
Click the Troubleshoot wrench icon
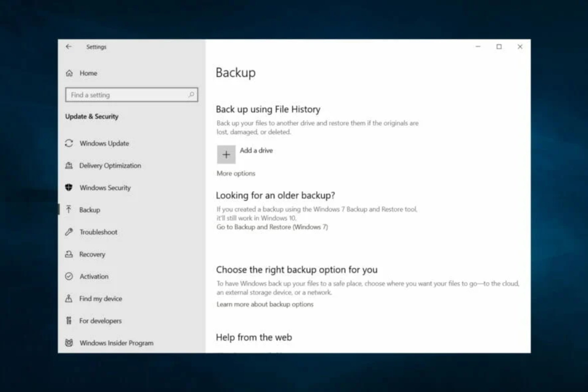(x=69, y=232)
